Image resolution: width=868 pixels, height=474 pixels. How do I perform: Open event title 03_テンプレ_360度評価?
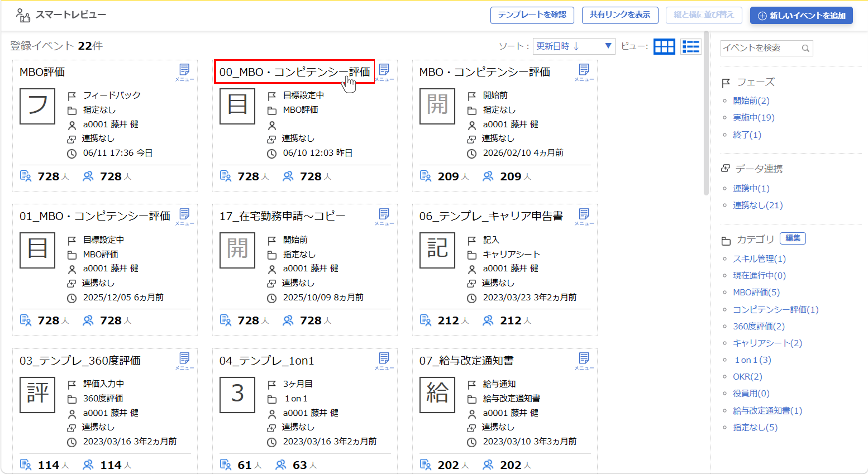[x=80, y=361]
